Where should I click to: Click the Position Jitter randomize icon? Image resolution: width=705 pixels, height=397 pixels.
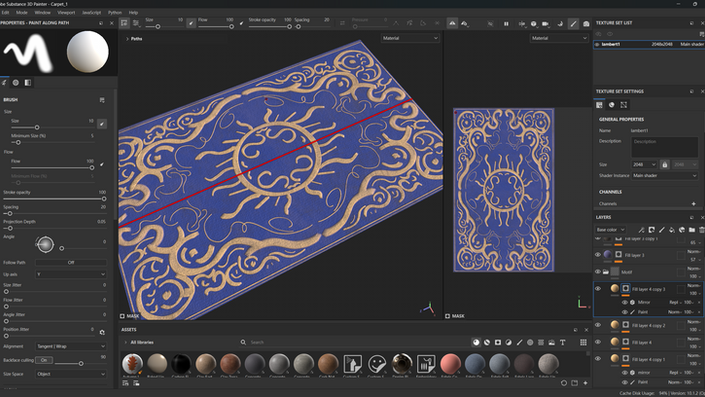(102, 333)
